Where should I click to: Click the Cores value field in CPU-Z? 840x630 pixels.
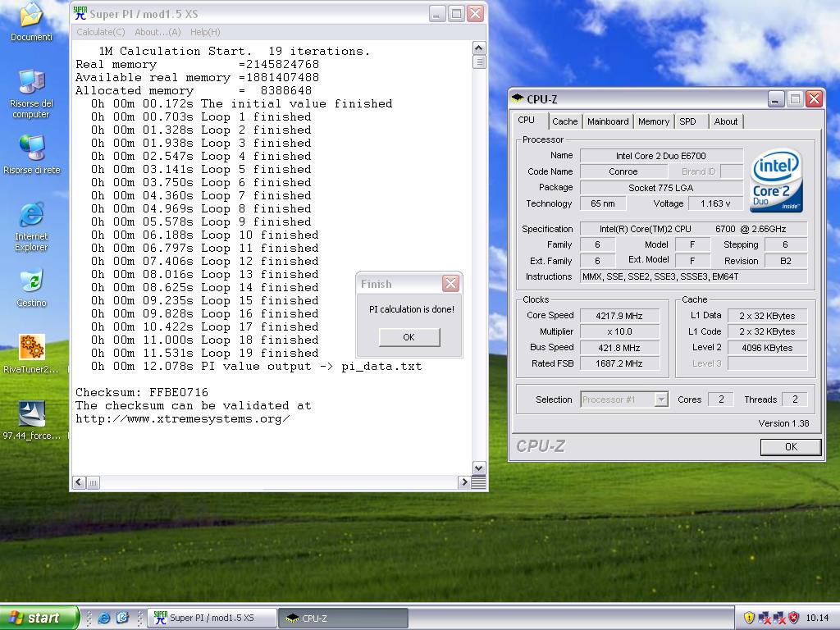point(721,399)
